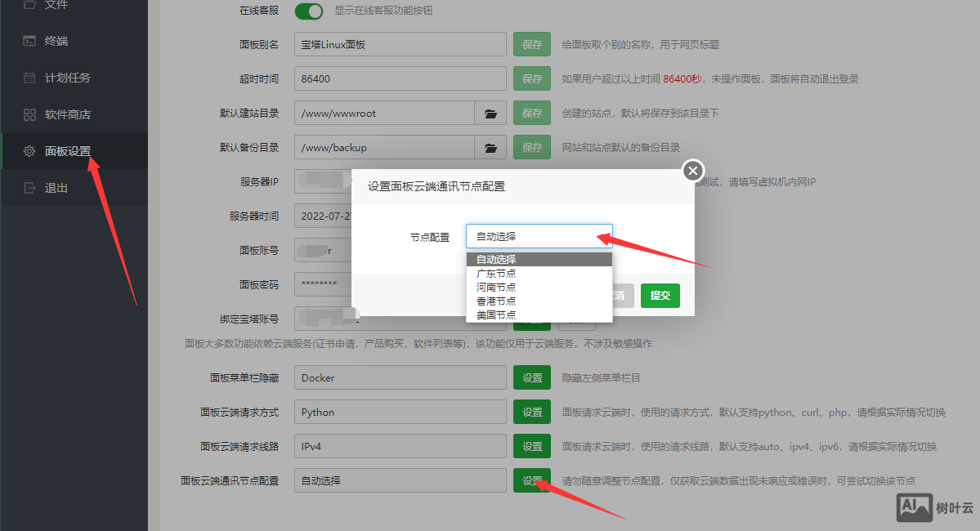Save the panel alias 宝塔Linux面板
This screenshot has width=980, height=531.
(x=532, y=44)
